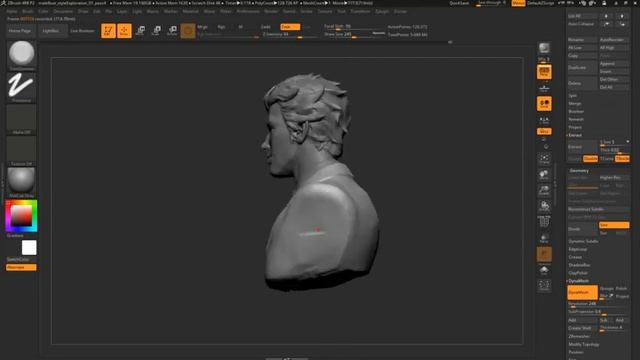
Task: Click the Xpose icon on right shelf
Action: pos(544,285)
